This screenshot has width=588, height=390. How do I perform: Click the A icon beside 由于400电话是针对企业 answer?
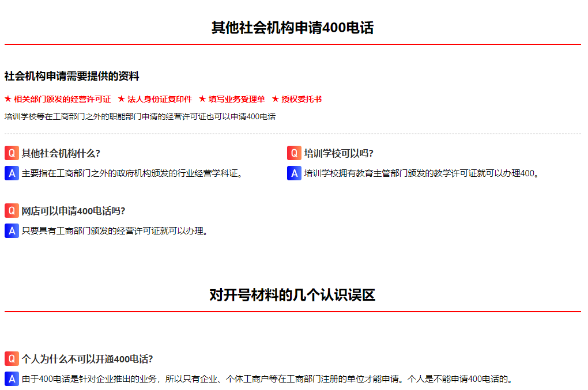click(12, 378)
